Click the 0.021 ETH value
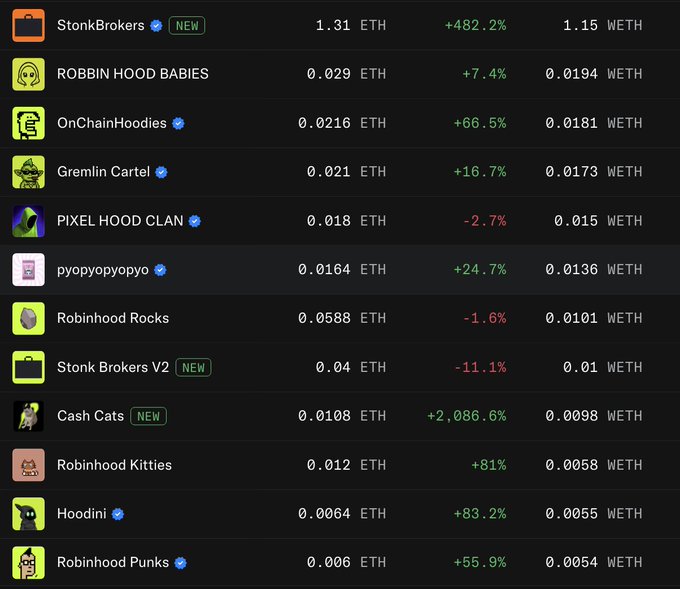The image size is (680, 589). (x=346, y=172)
